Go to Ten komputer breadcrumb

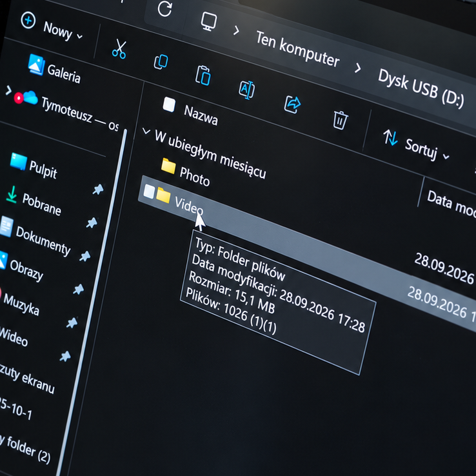[x=297, y=49]
